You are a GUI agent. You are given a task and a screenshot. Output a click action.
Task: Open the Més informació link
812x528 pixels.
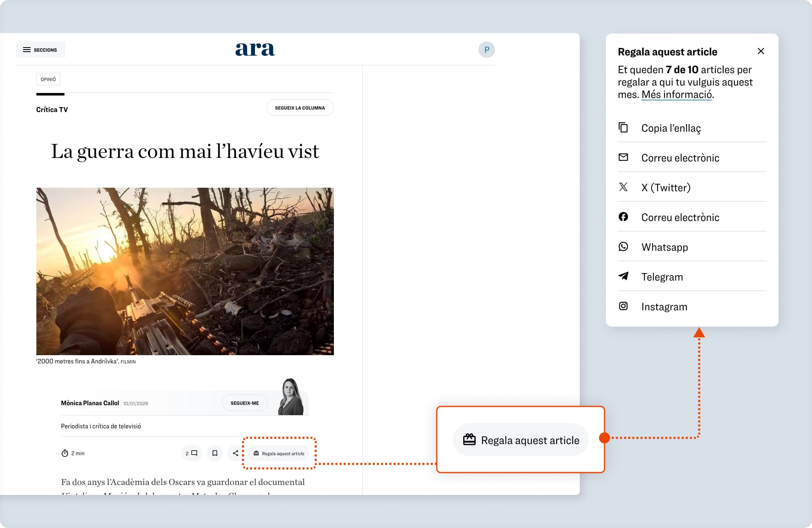click(676, 95)
